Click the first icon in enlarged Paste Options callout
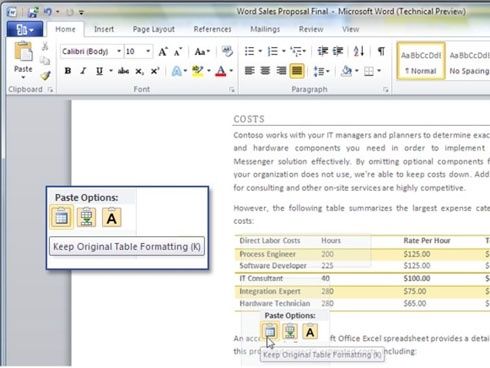The image size is (490, 368). pyautogui.click(x=62, y=217)
